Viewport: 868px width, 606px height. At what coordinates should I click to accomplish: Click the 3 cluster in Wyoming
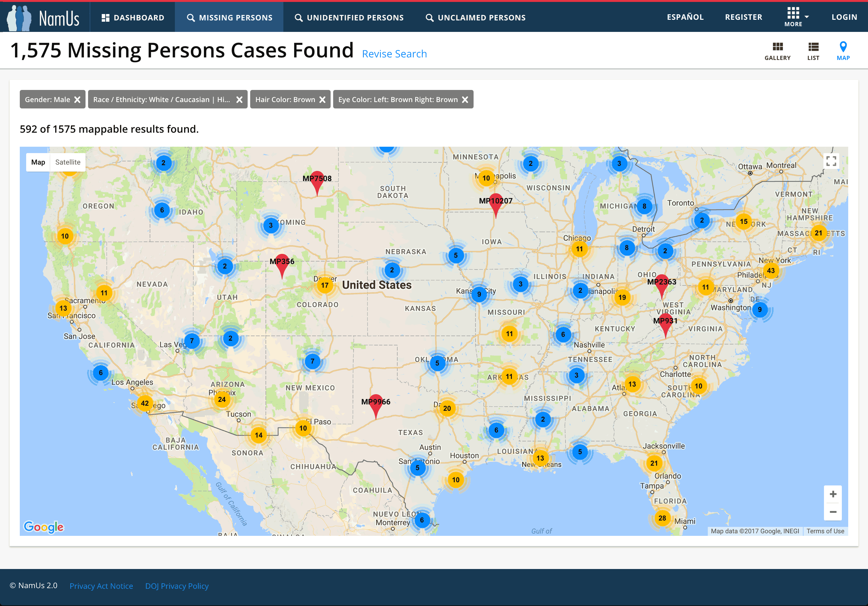[271, 225]
